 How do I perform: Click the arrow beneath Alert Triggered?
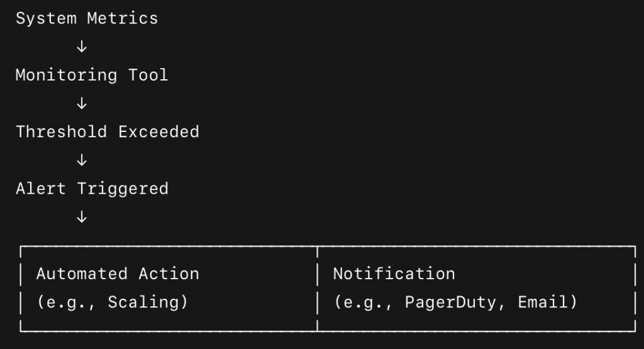tap(82, 217)
